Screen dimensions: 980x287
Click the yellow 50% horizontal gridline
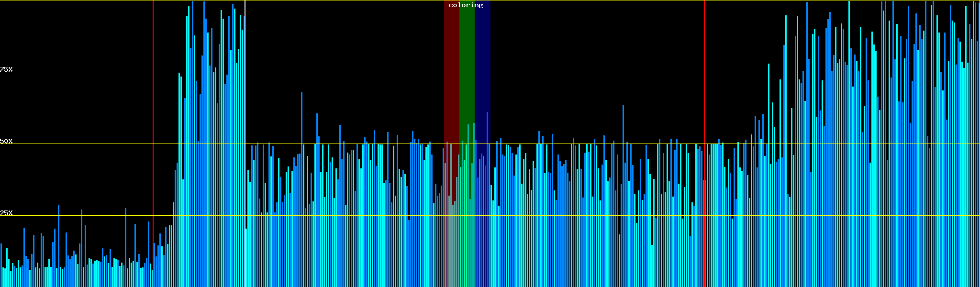[x=335, y=144]
